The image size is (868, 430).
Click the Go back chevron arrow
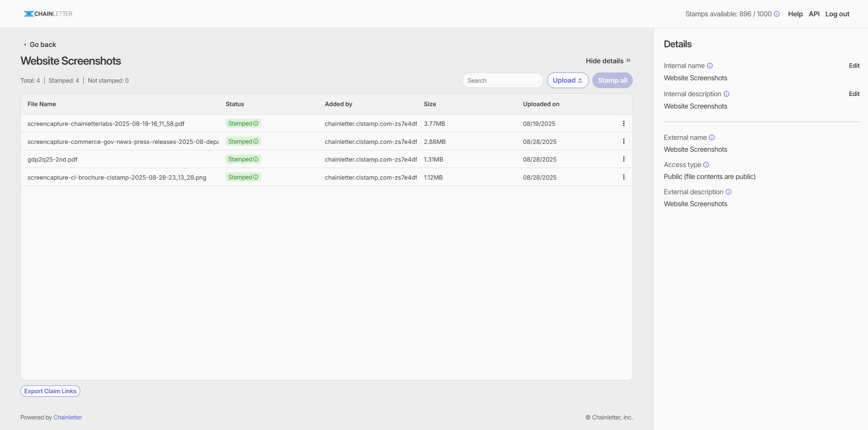click(25, 44)
